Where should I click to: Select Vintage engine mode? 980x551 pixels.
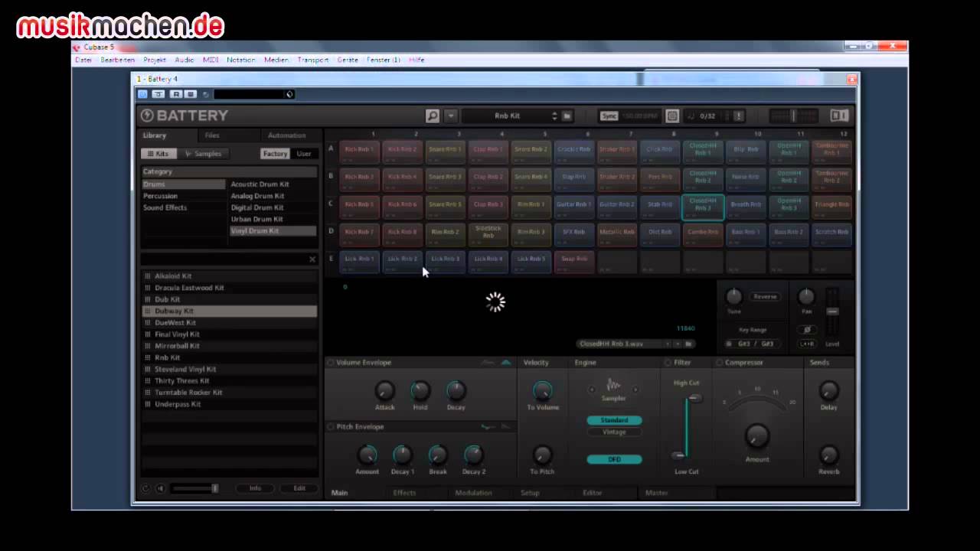pos(614,432)
